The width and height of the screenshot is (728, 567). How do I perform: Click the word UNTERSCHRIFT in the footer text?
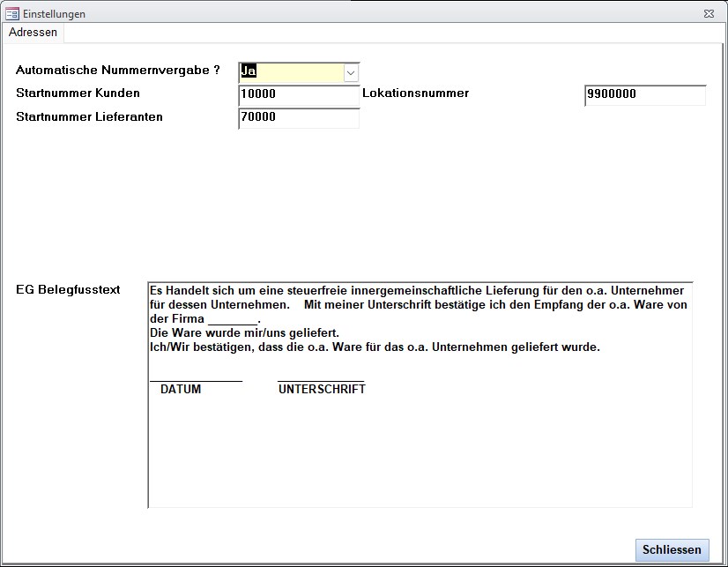(x=322, y=388)
